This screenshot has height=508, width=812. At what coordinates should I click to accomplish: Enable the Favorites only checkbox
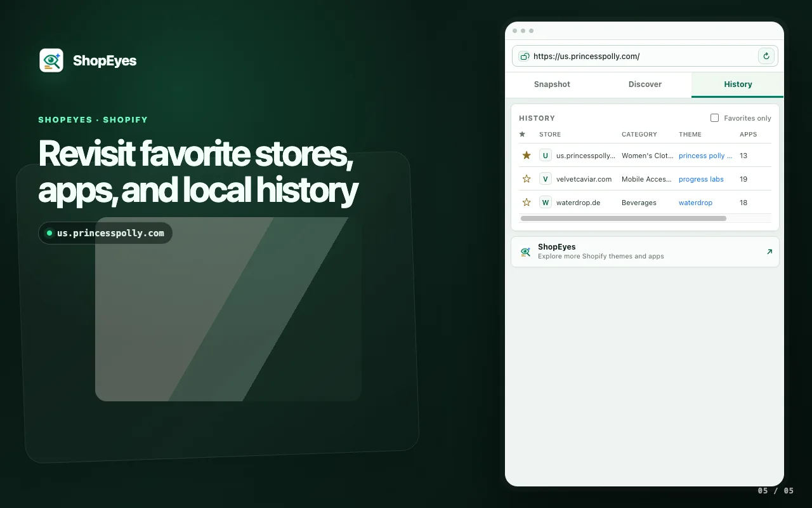click(714, 118)
